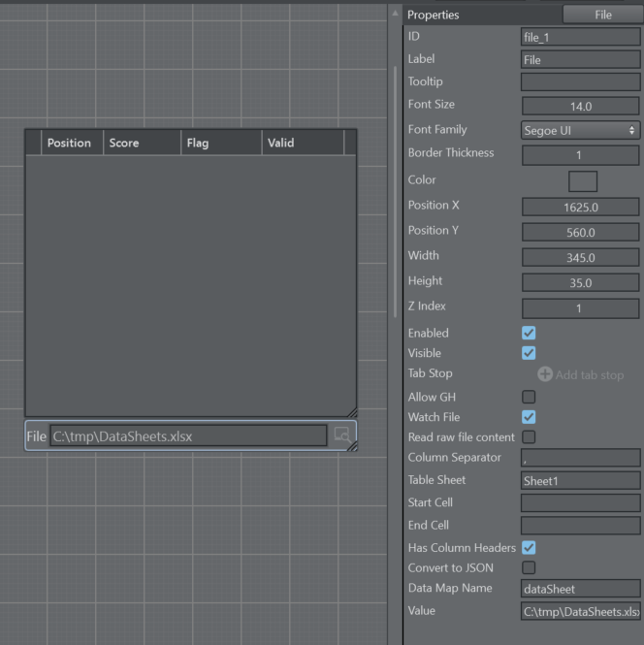The image size is (644, 645).
Task: Enable the Allow GH option
Action: coord(529,396)
